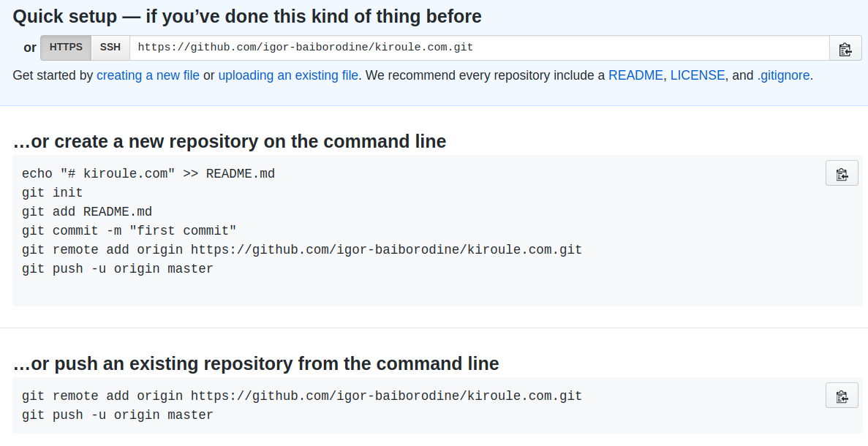Click the echo README.md command line
This screenshot has height=446, width=868.
[148, 174]
